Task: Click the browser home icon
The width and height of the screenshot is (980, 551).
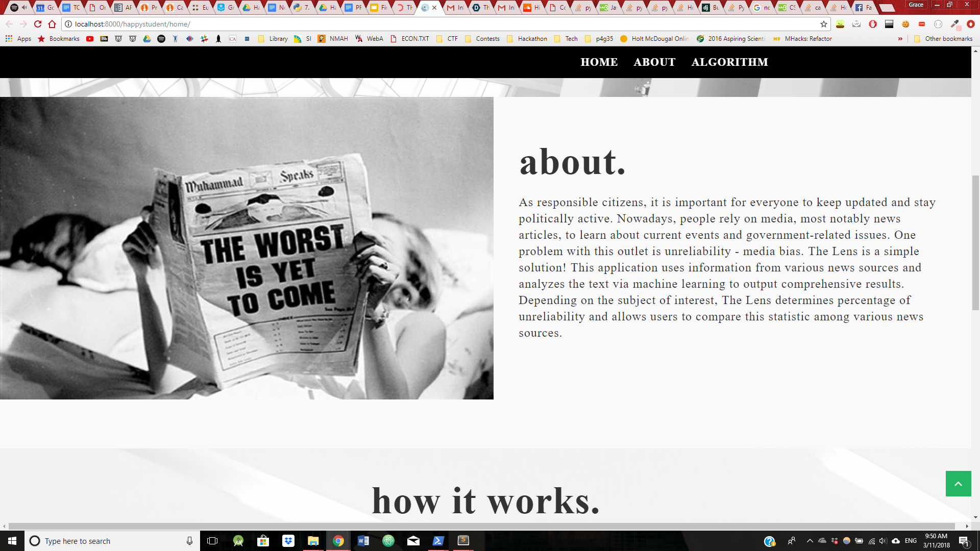Action: point(52,24)
